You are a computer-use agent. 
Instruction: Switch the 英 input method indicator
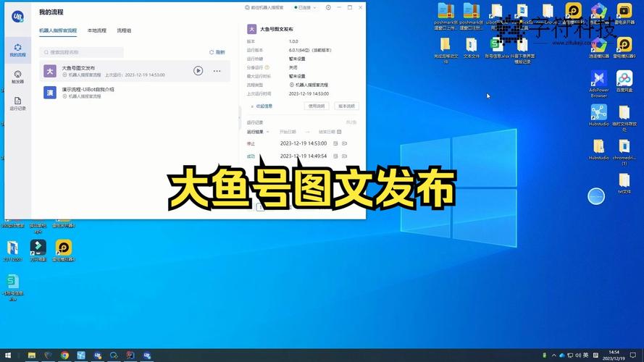(x=585, y=355)
